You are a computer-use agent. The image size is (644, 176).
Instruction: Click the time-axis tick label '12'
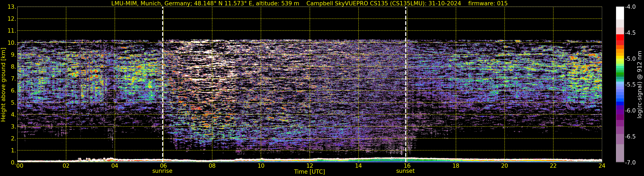click(x=310, y=166)
